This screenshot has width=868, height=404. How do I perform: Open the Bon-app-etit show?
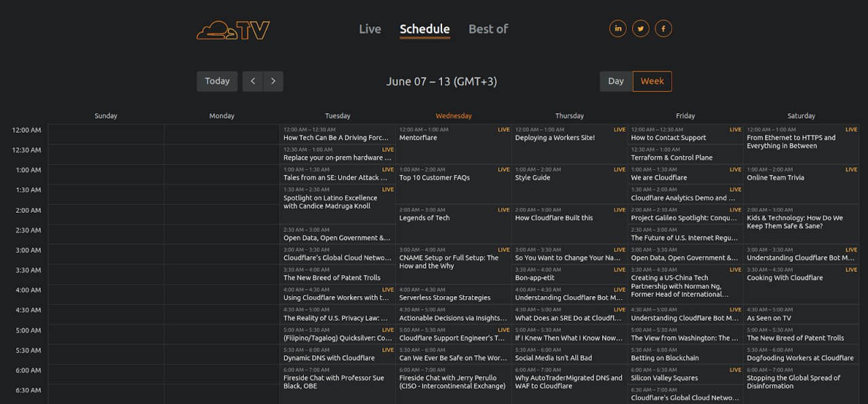point(569,274)
